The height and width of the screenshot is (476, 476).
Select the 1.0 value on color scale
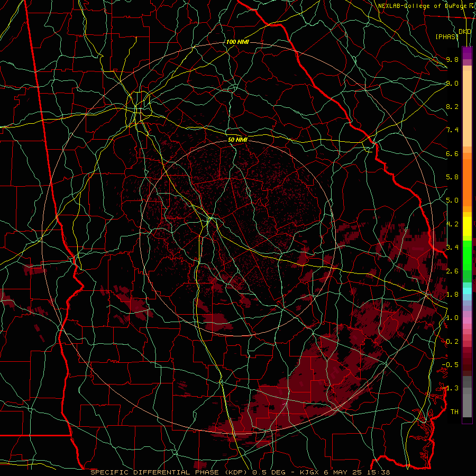(452, 318)
